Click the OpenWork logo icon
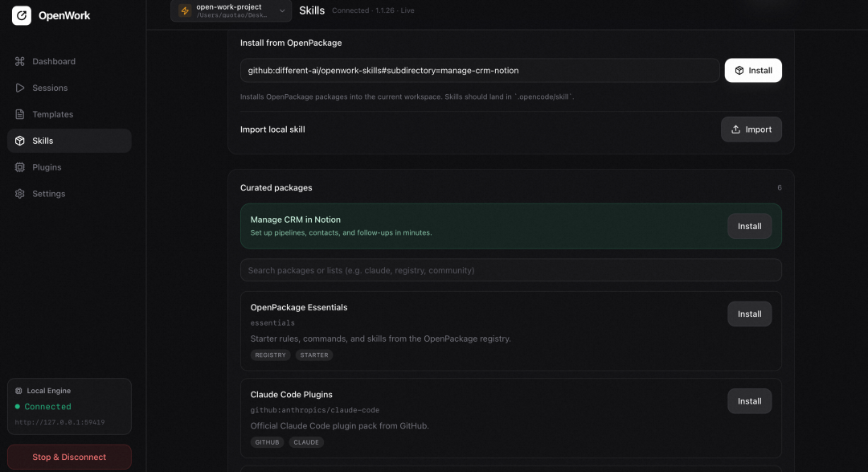The height and width of the screenshot is (472, 868). (22, 15)
